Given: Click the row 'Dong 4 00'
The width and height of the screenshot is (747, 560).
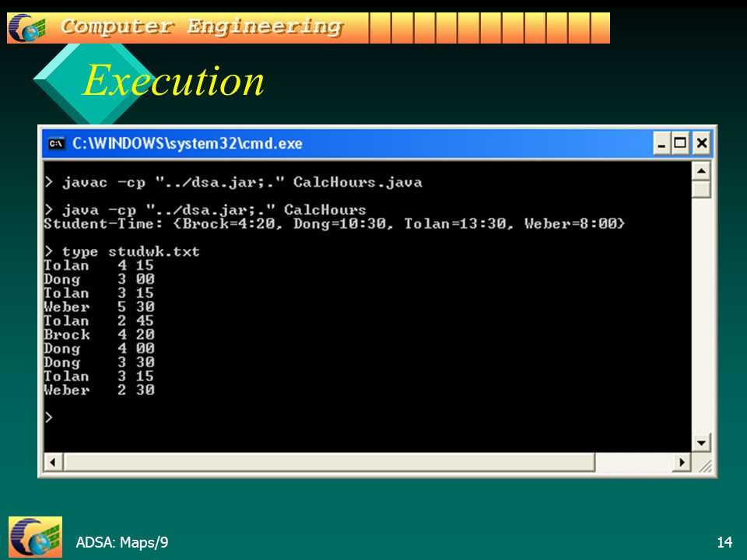Looking at the screenshot, I should point(99,348).
